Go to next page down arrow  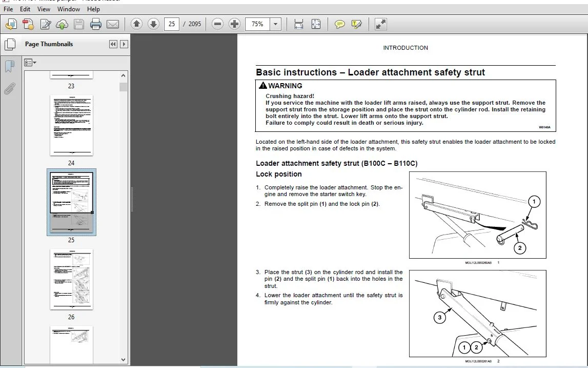pyautogui.click(x=153, y=24)
